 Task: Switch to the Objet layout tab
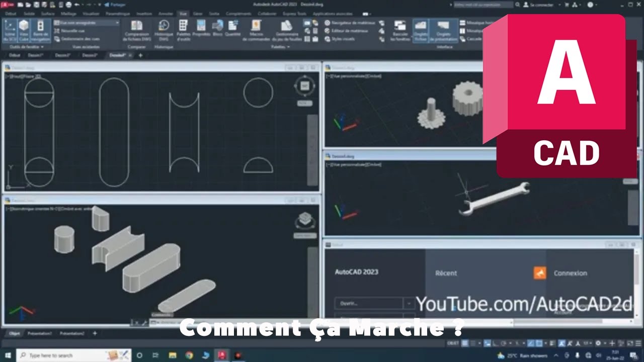(15, 333)
